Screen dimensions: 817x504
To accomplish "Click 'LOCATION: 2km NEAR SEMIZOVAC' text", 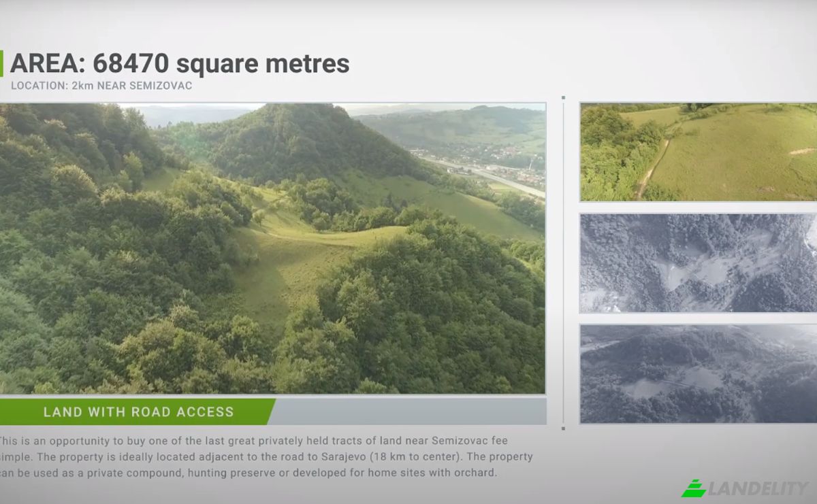I will pyautogui.click(x=101, y=86).
